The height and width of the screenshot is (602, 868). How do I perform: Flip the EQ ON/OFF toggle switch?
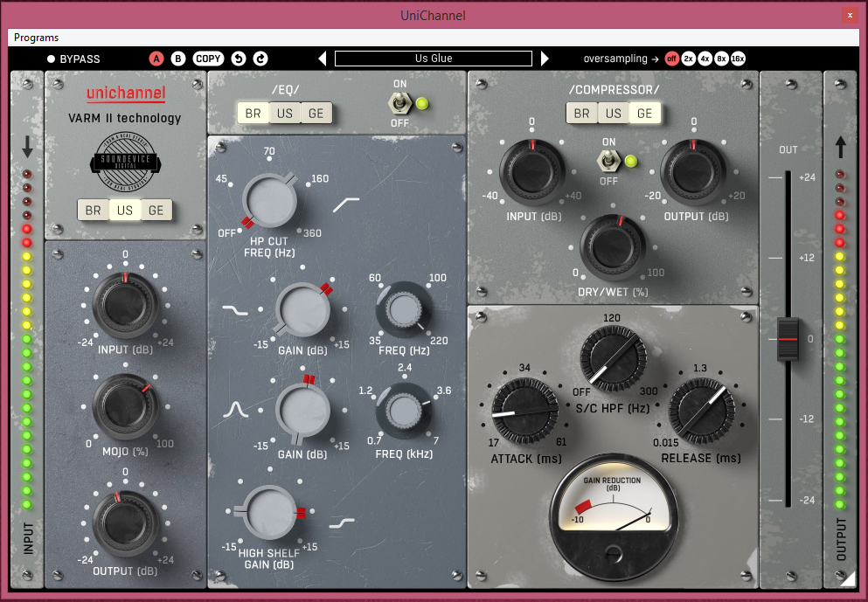point(399,103)
